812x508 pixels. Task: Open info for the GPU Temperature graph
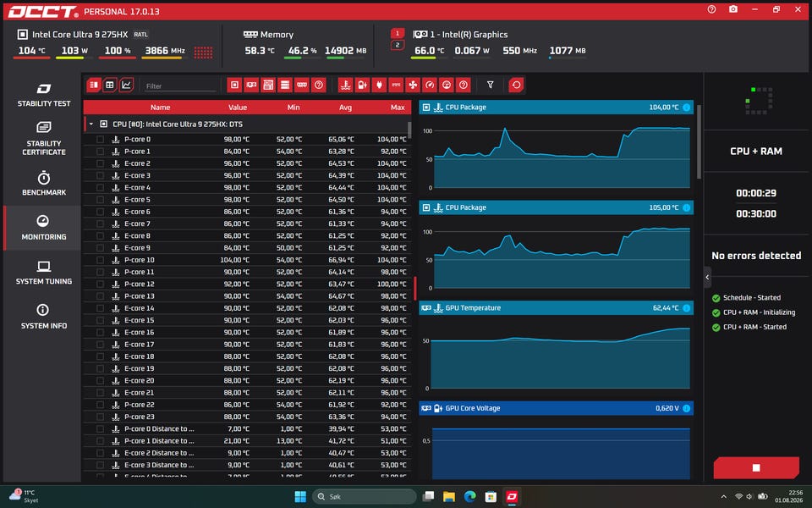(x=686, y=308)
